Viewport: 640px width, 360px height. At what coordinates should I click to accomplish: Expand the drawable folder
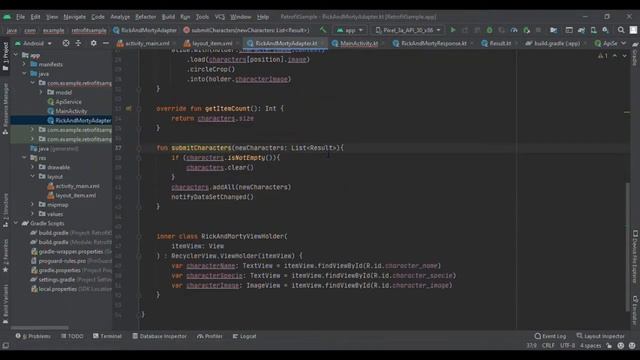click(33, 167)
